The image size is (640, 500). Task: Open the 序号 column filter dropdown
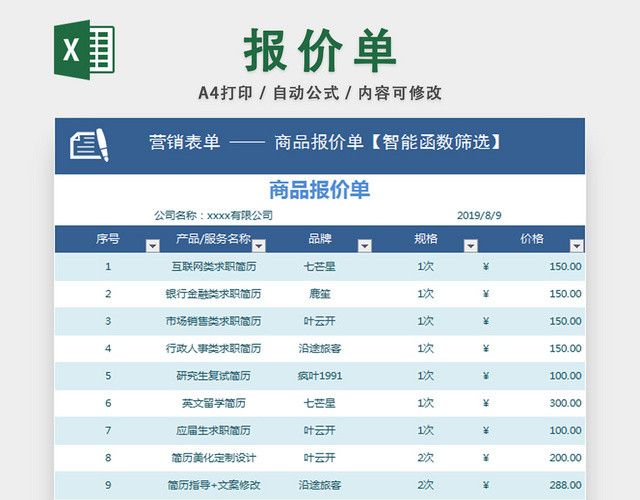[x=153, y=246]
